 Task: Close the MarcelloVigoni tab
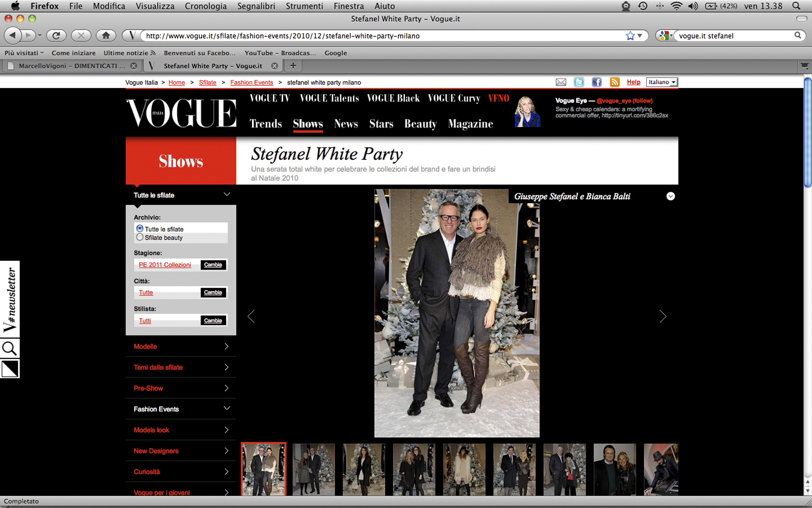134,66
